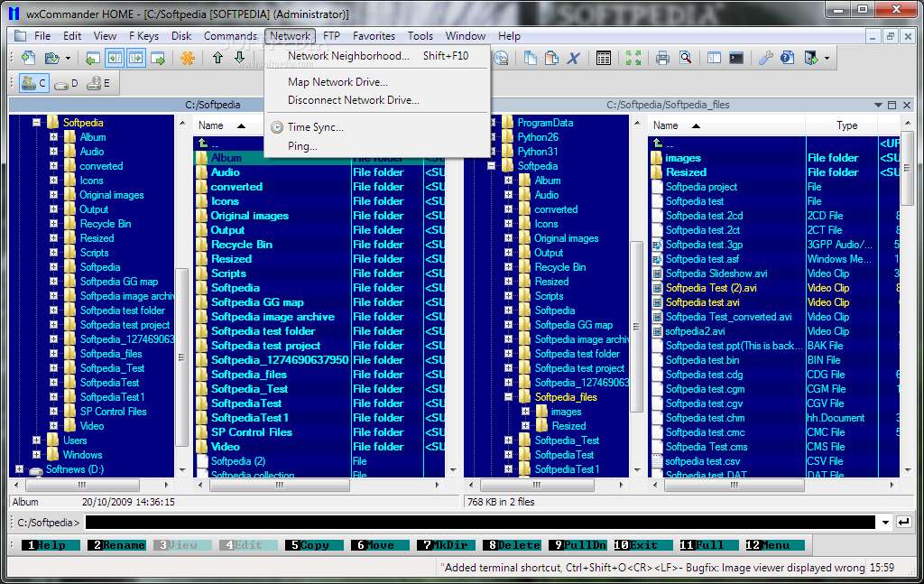Choose Network Neighborhood menu entry
924x584 pixels.
(x=377, y=56)
